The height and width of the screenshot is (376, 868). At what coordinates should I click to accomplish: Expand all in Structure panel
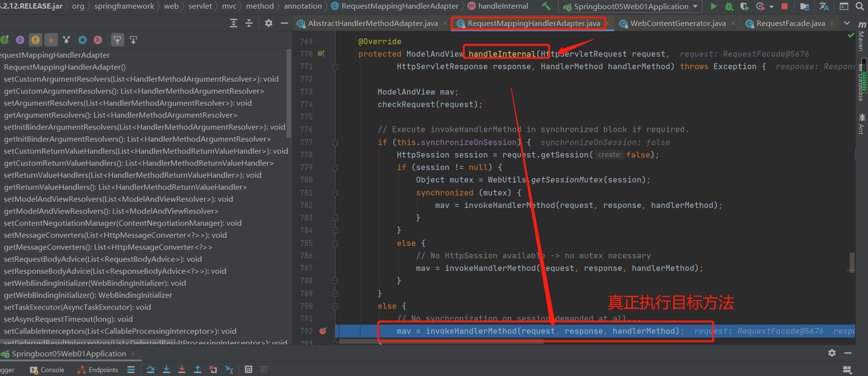tap(234, 23)
